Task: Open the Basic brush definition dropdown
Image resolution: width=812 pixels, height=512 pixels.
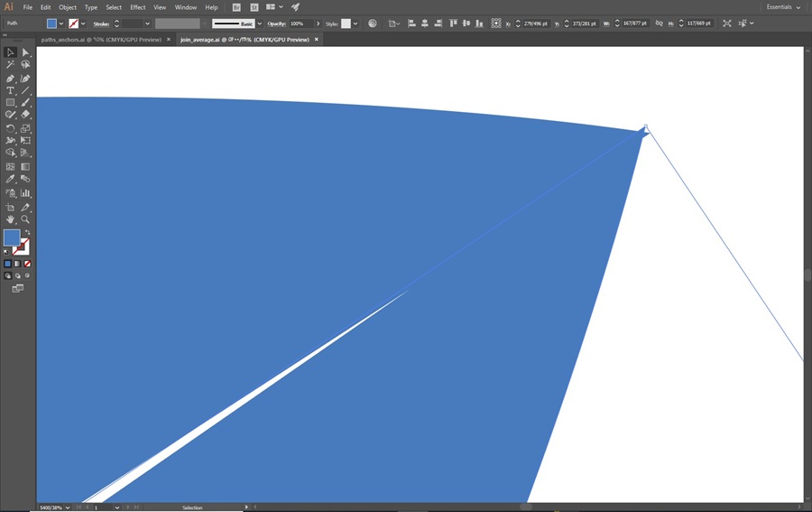Action: [260, 23]
